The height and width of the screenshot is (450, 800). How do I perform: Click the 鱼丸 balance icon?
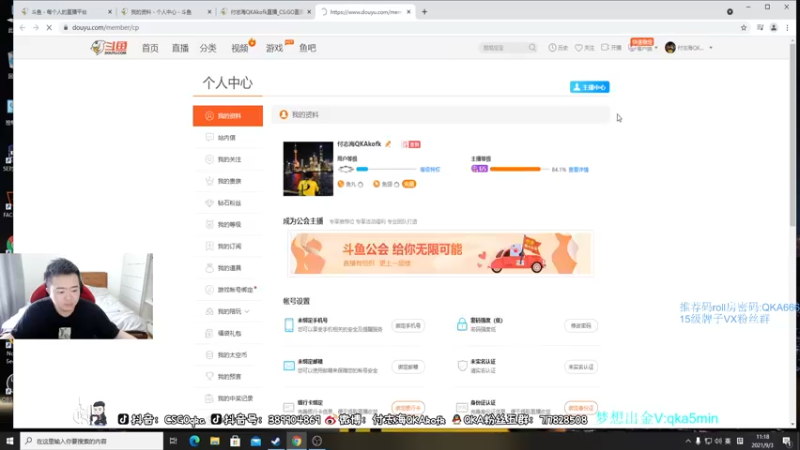(x=341, y=184)
